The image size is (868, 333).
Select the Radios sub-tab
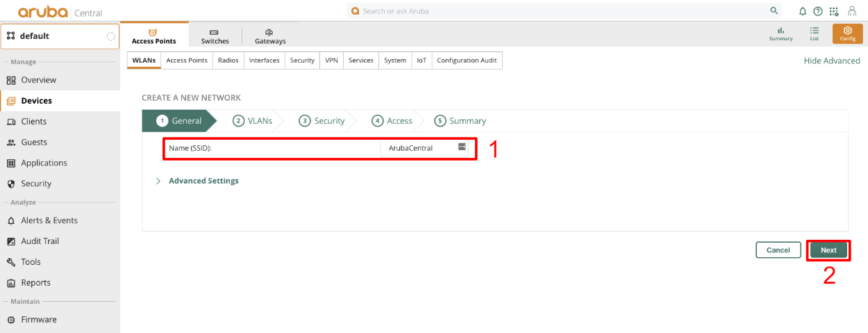pos(228,60)
